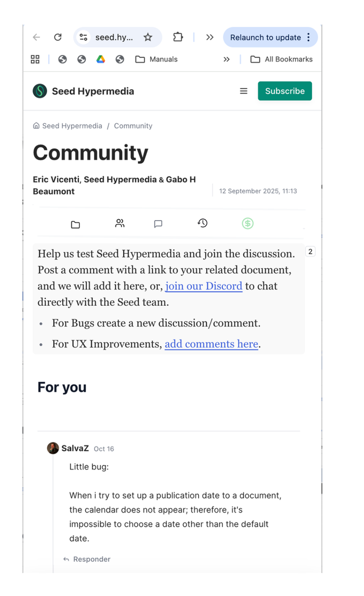This screenshot has width=364, height=596.
Task: Bookmark this page with star icon
Action: (148, 38)
